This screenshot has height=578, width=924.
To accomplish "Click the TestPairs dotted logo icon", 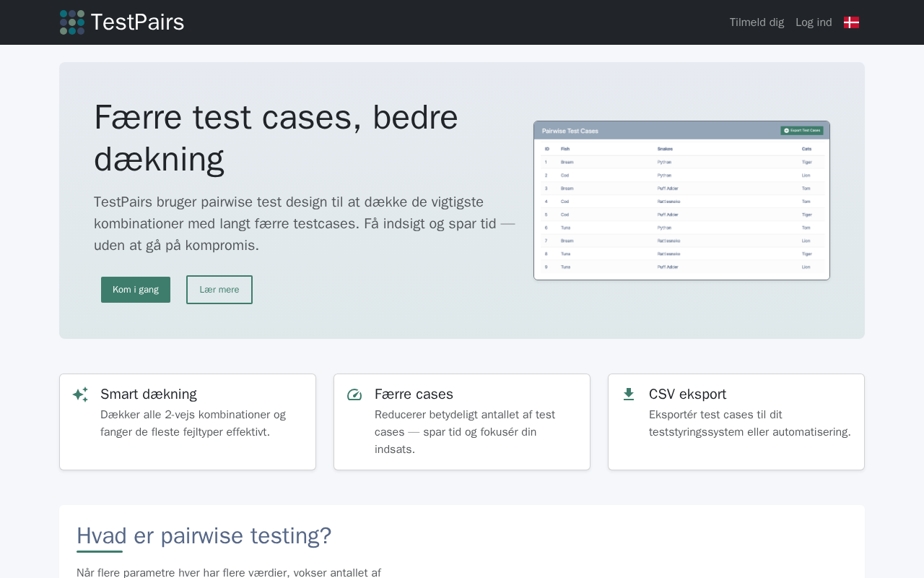I will coord(72,22).
